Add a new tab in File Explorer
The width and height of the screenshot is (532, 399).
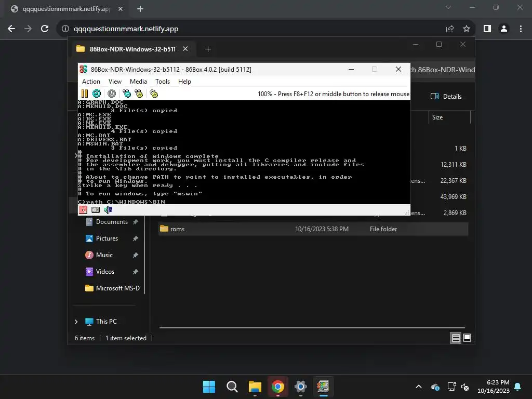tap(208, 49)
